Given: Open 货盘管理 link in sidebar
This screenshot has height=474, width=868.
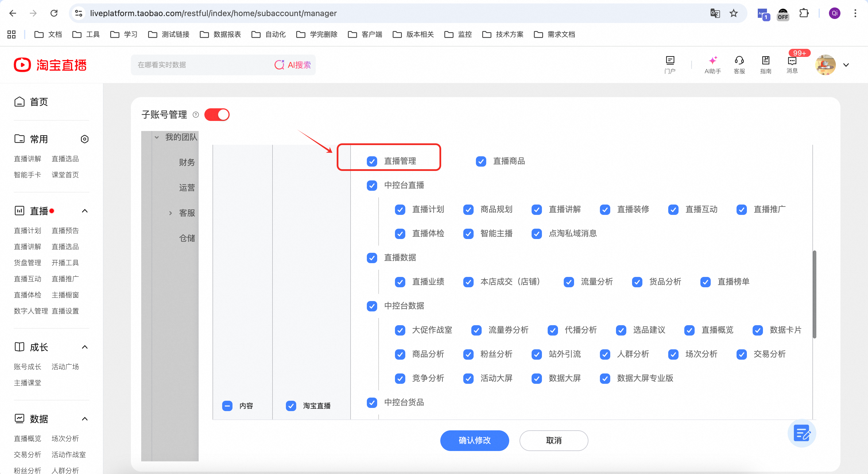Looking at the screenshot, I should (x=28, y=263).
